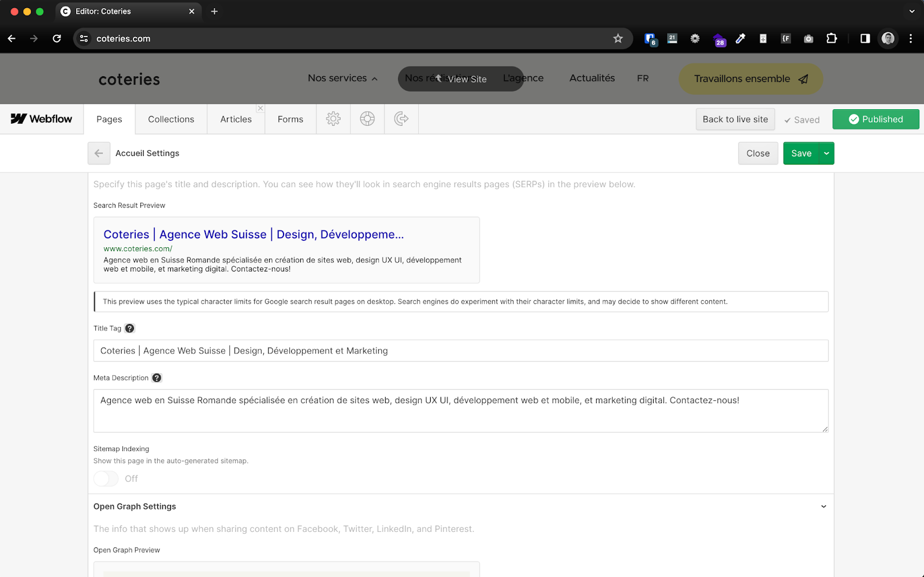Open the Webflow Editor settings gear

[x=333, y=119]
